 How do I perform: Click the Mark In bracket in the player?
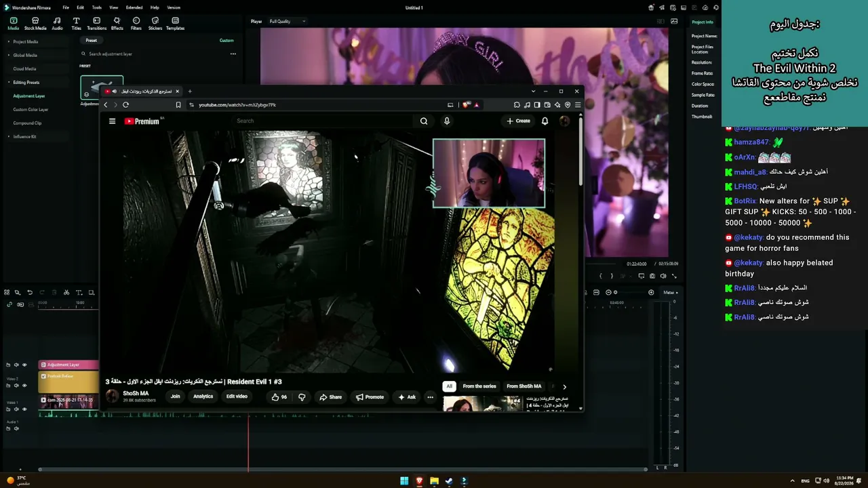pos(601,276)
